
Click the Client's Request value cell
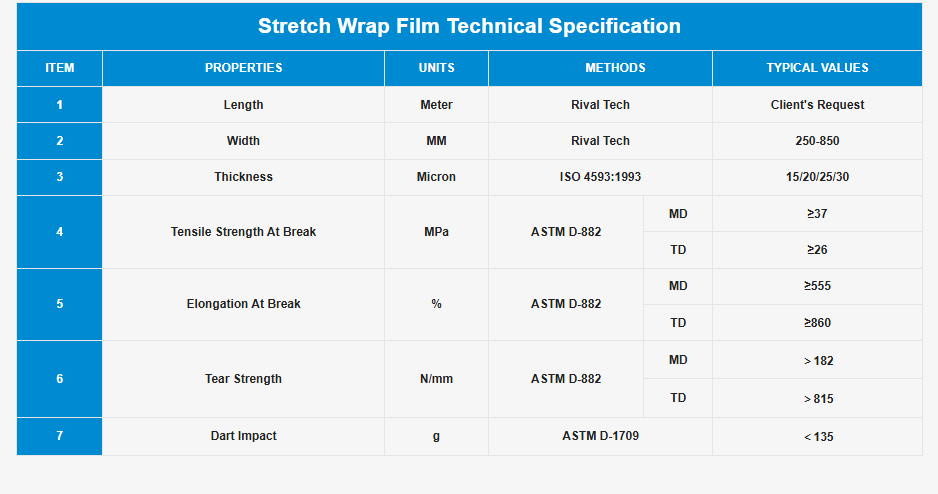tap(817, 105)
